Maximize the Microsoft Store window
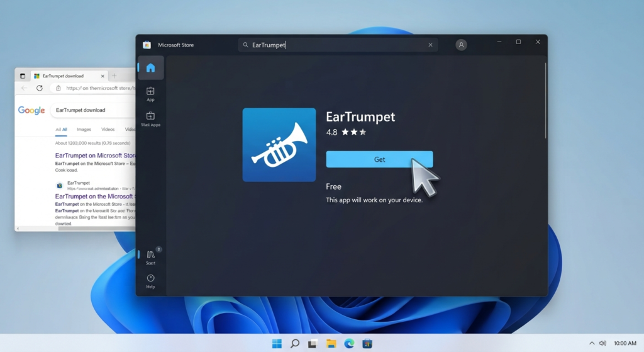 tap(518, 42)
